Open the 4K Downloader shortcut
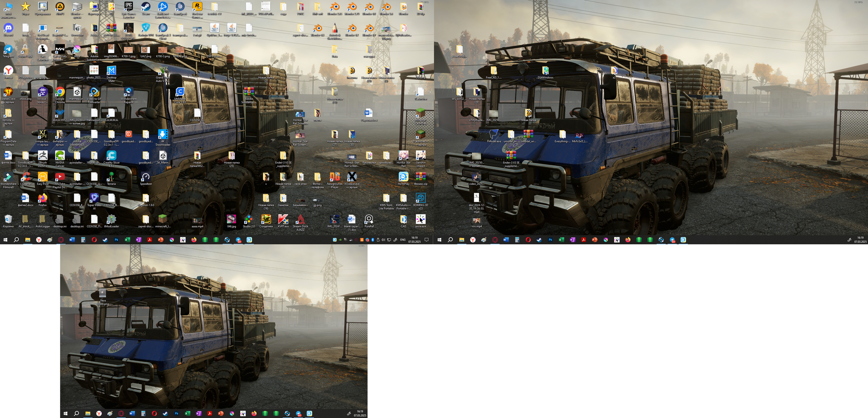The height and width of the screenshot is (418, 868). point(163,138)
